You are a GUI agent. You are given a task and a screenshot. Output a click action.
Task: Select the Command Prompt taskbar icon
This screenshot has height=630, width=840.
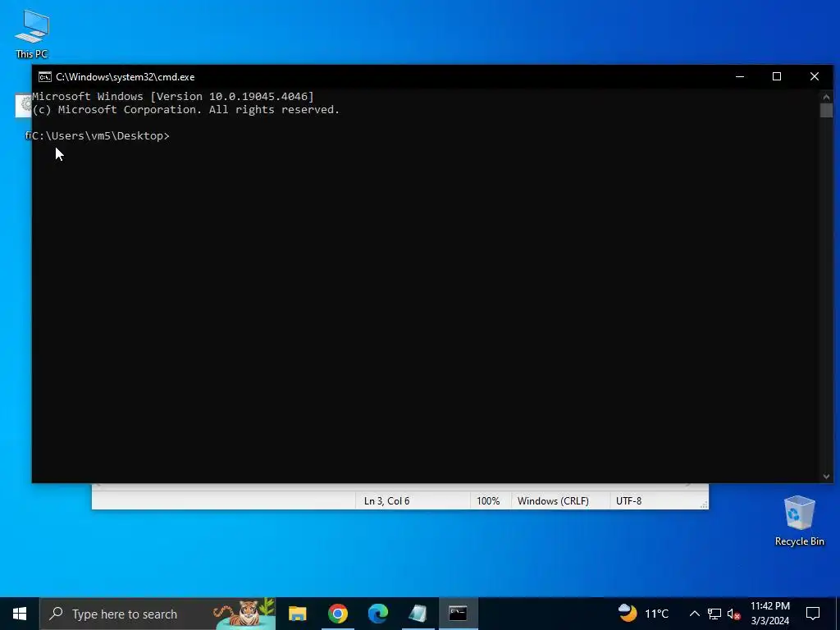pyautogui.click(x=458, y=614)
